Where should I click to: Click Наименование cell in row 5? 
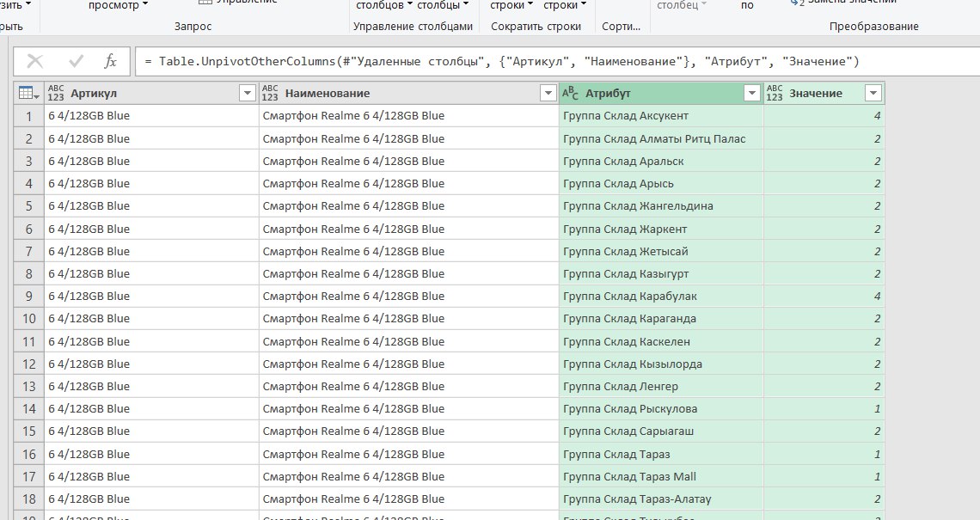[x=408, y=205]
